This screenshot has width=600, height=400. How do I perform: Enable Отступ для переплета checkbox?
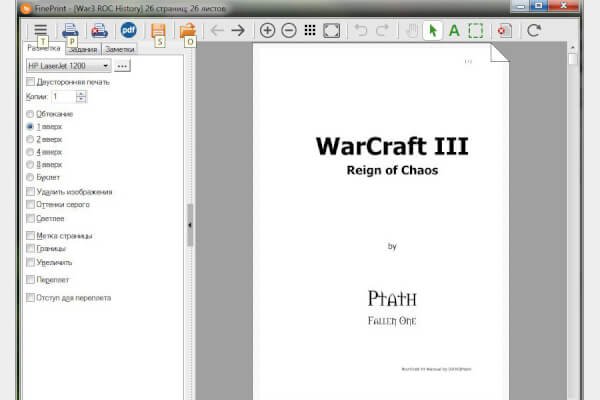tap(30, 297)
